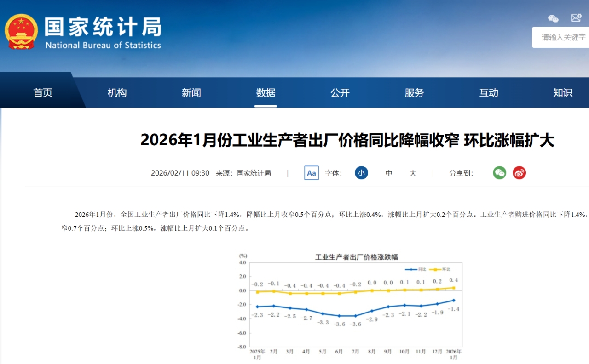The image size is (589, 364).
Task: Go to the 首页 home menu
Action: click(x=43, y=93)
